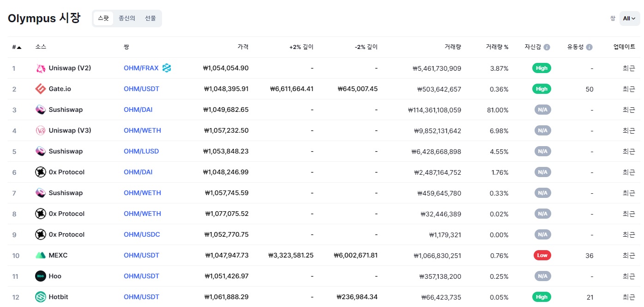Click the info icon next to 유동성

pyautogui.click(x=590, y=47)
